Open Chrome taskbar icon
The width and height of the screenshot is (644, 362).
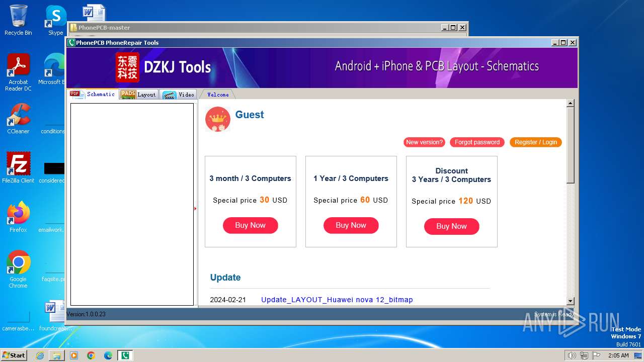[91, 355]
